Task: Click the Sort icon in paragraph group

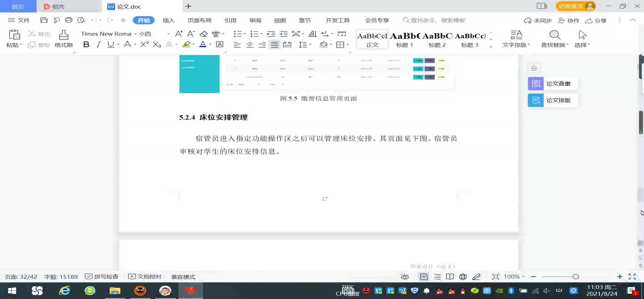Action: click(313, 34)
